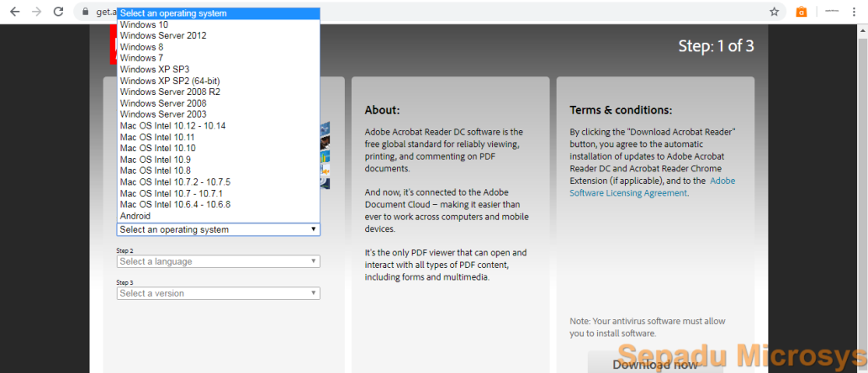Screen dimensions: 868x373
Task: Select Mac OS Intel 10.6.4 - 10.6.8
Action: tap(218, 204)
